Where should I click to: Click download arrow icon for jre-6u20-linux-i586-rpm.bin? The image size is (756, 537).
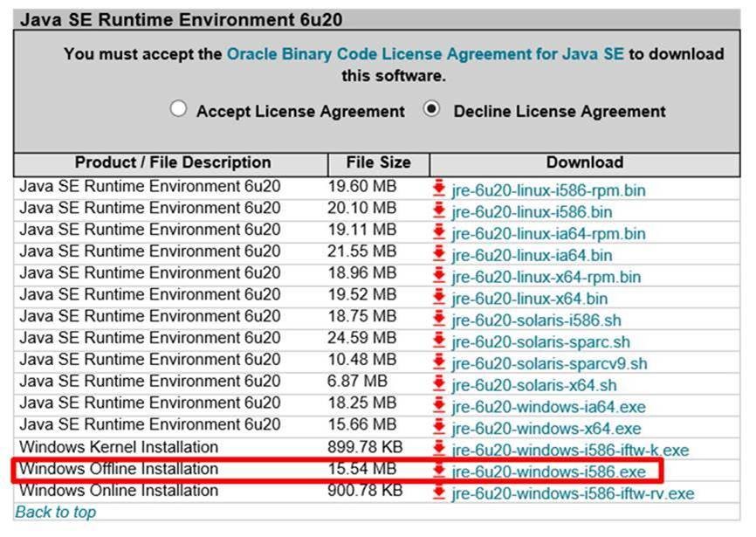(439, 189)
